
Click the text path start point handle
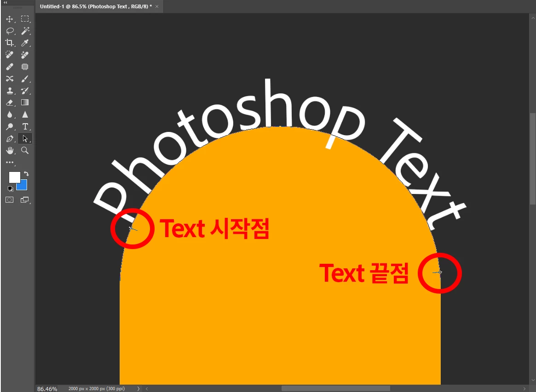coord(131,228)
